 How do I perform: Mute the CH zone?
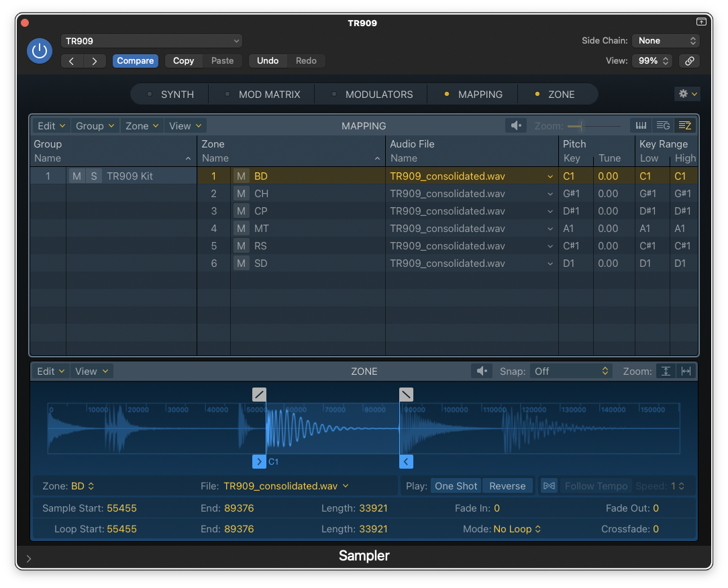tap(241, 194)
